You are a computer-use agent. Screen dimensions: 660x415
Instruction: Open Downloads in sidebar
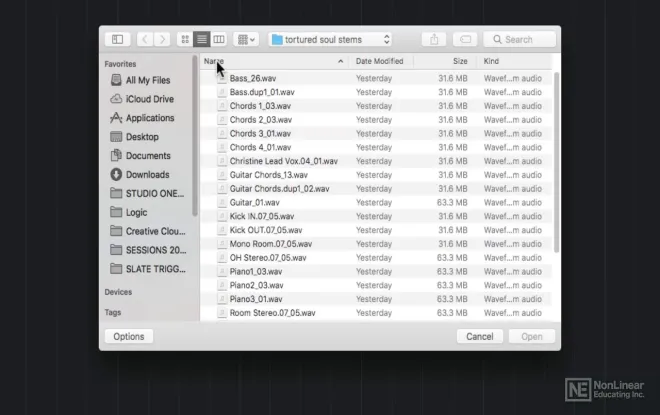pyautogui.click(x=147, y=175)
